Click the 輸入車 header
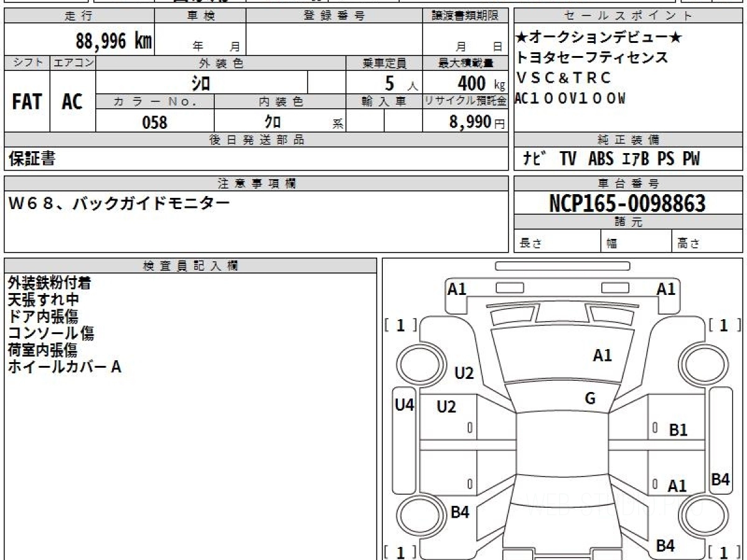 (x=384, y=102)
